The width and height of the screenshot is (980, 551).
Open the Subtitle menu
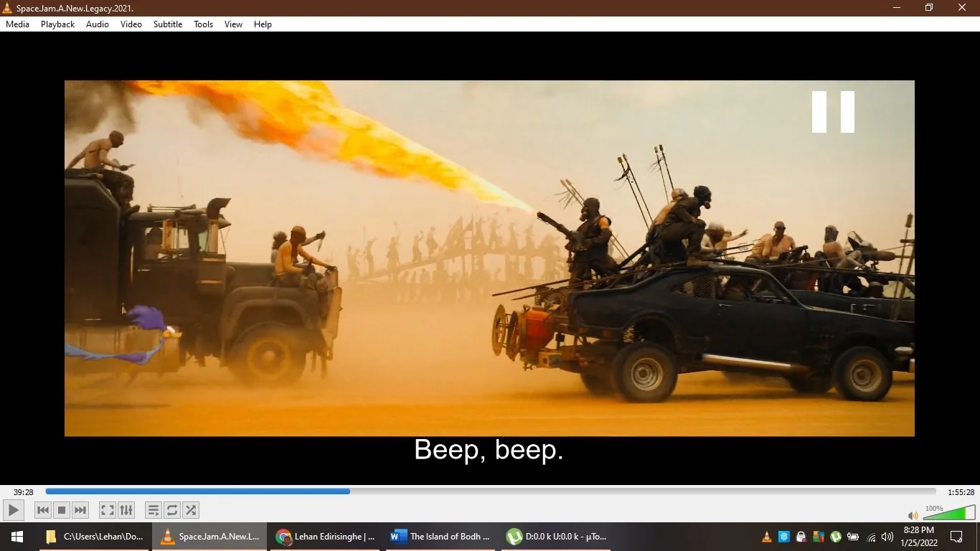point(168,24)
